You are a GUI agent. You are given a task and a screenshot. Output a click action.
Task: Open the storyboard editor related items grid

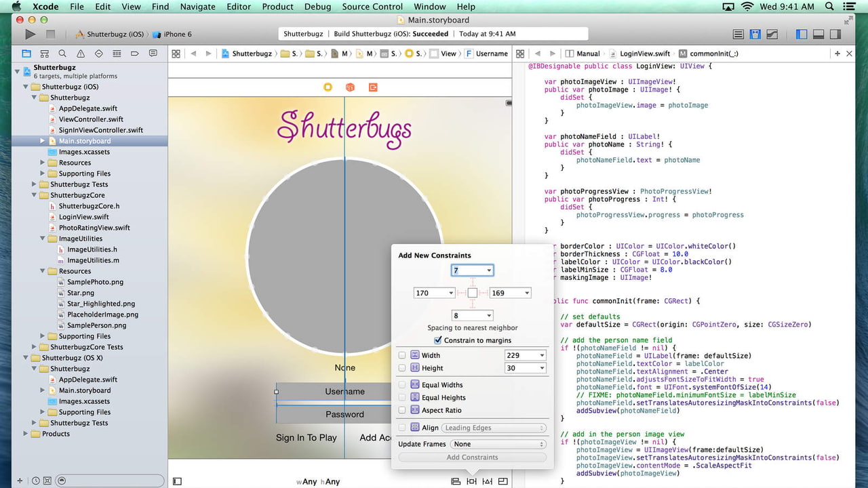pyautogui.click(x=176, y=54)
